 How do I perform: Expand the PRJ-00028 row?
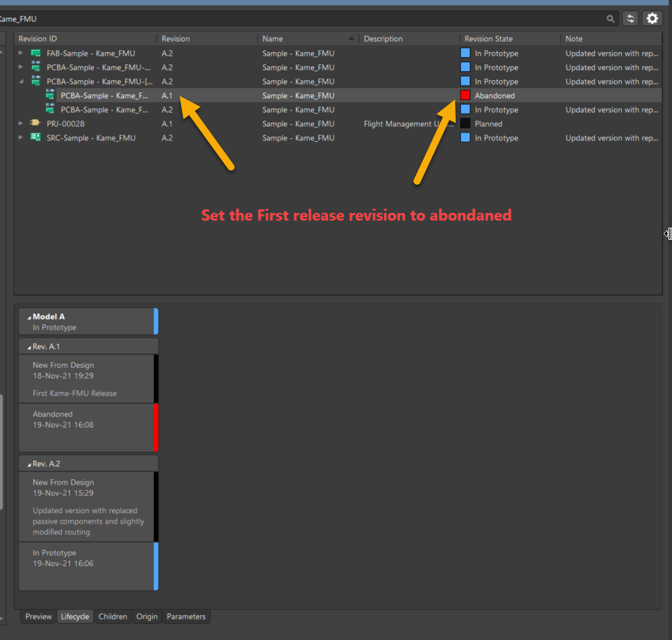tap(20, 123)
